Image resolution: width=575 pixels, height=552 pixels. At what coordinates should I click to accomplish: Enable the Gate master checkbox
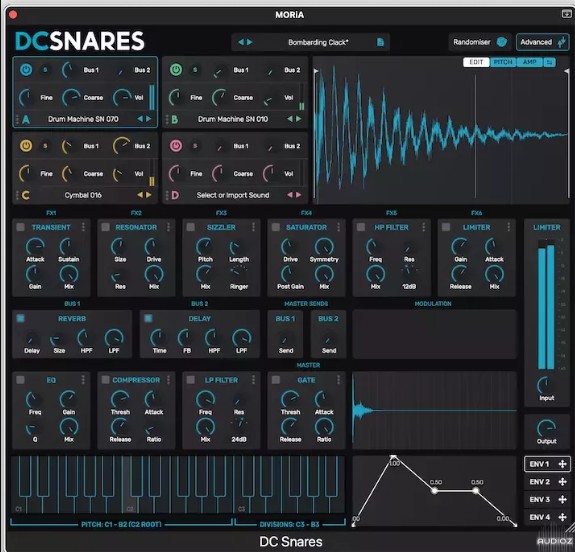(276, 380)
